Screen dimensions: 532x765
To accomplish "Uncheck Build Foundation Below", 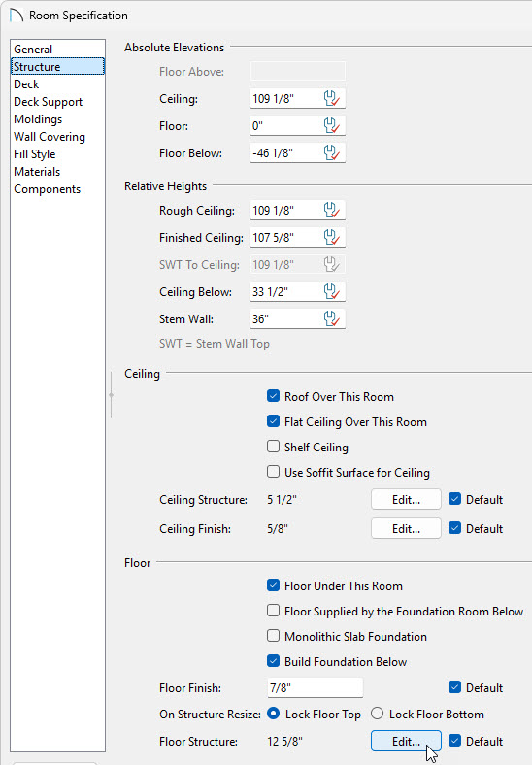I will (274, 661).
